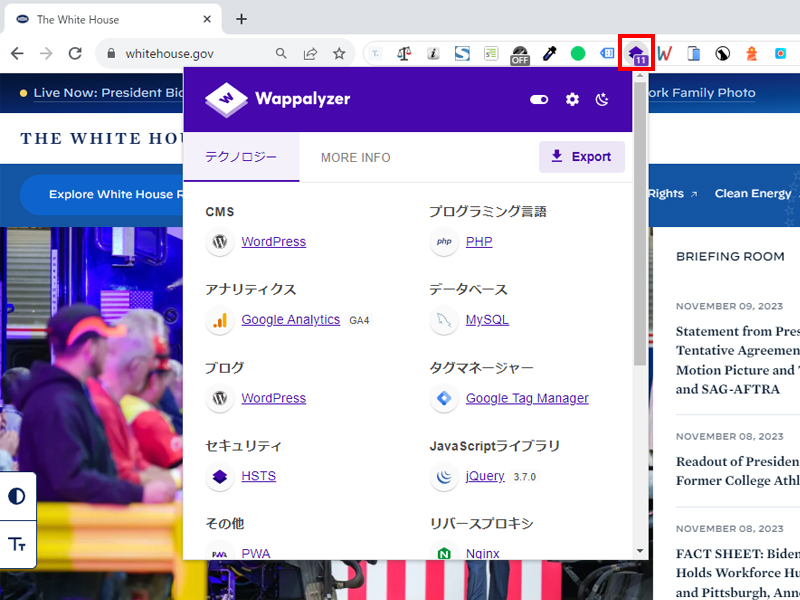This screenshot has height=600, width=800.
Task: Click the mobile device simulator extension icon
Action: [x=693, y=53]
